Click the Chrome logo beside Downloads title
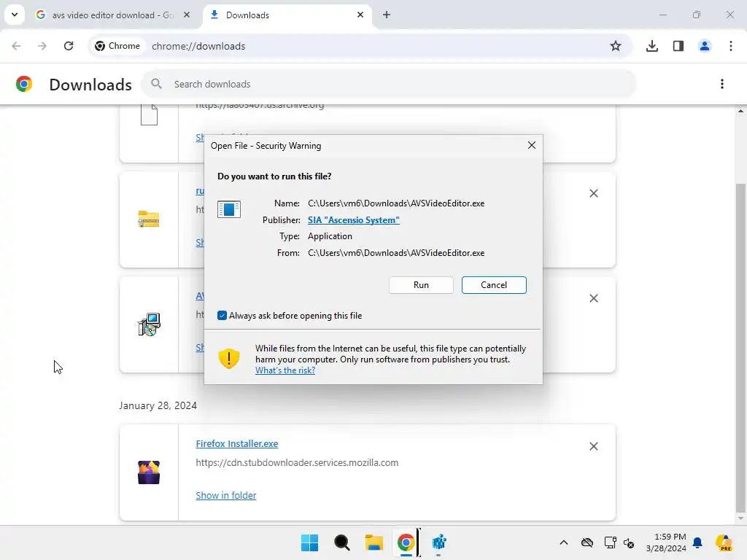Image resolution: width=747 pixels, height=560 pixels. (x=24, y=84)
